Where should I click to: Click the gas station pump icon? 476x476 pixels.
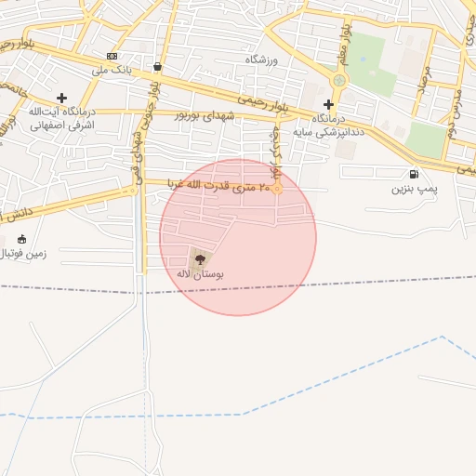pos(414,174)
